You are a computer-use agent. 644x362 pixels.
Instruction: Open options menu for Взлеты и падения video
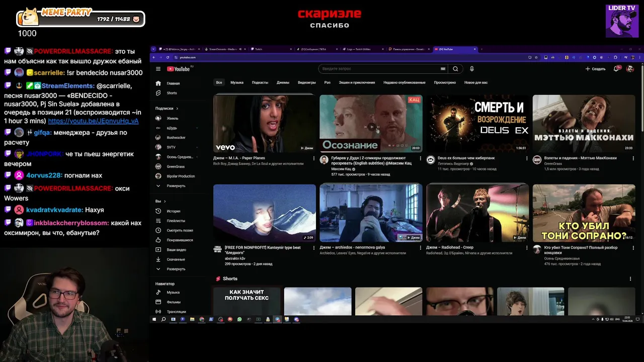tap(633, 158)
